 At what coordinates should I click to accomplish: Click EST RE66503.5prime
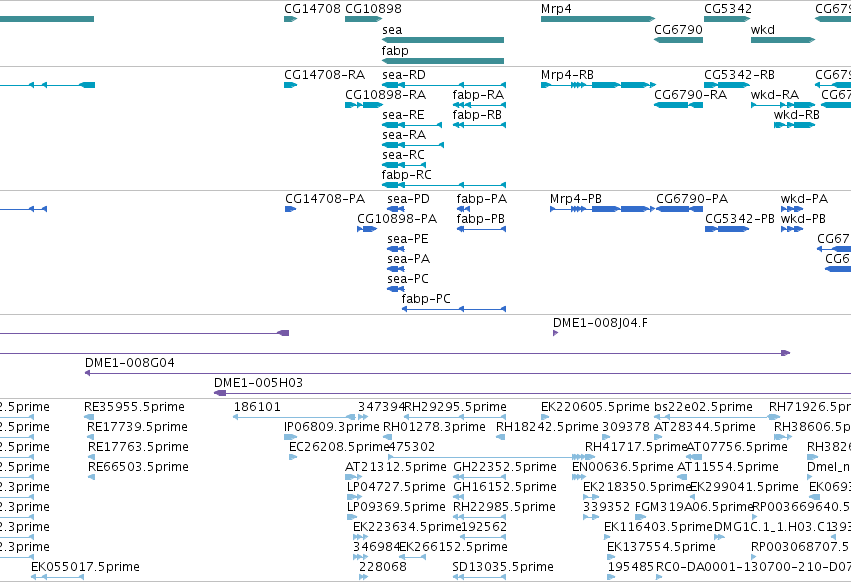(138, 467)
